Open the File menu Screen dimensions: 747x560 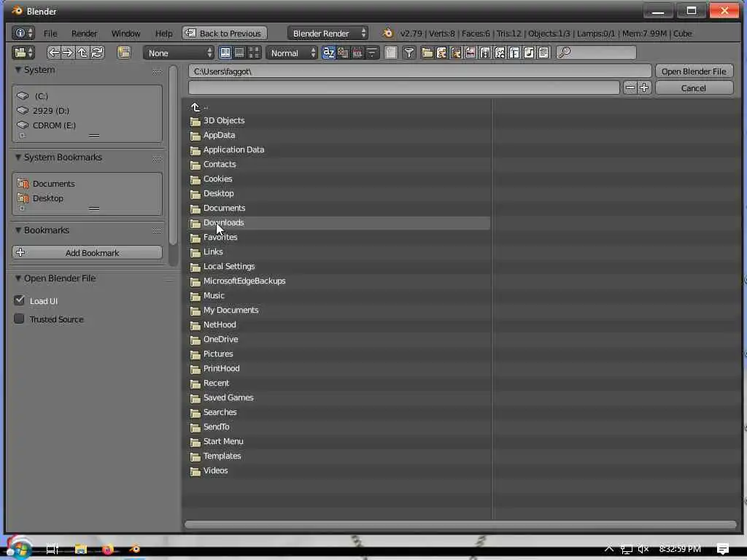pos(50,34)
